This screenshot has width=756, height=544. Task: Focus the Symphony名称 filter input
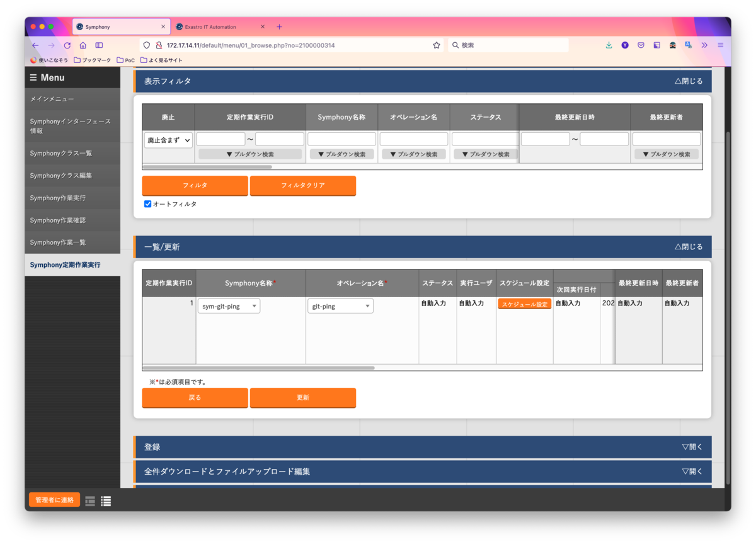click(x=341, y=139)
